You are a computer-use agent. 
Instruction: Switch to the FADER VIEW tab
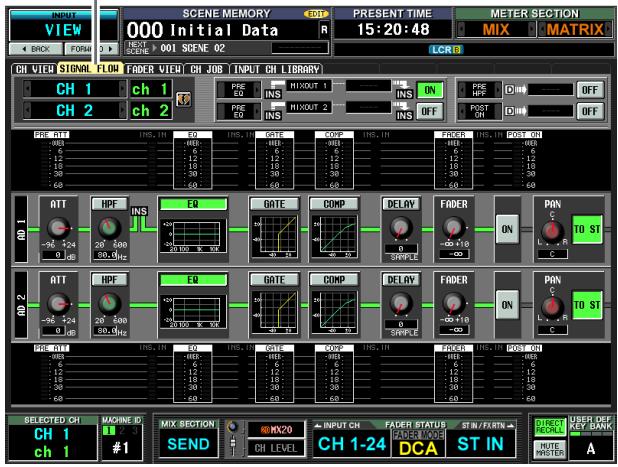coord(154,69)
